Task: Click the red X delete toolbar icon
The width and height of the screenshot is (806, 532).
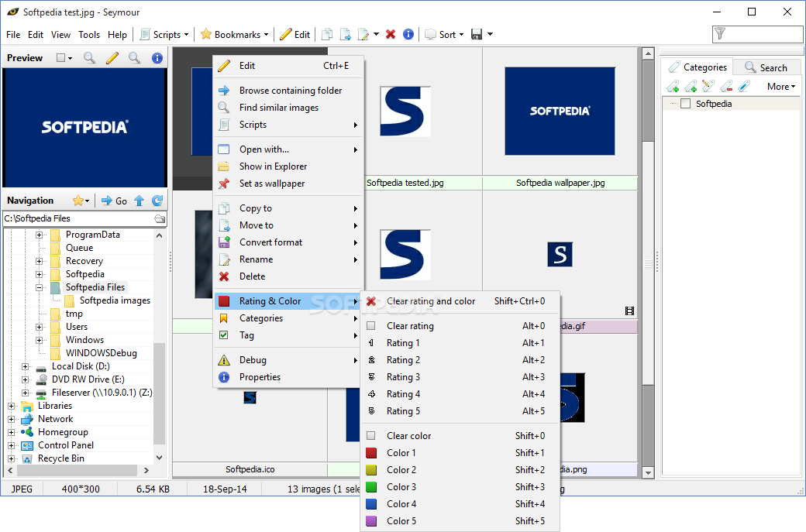Action: point(391,34)
